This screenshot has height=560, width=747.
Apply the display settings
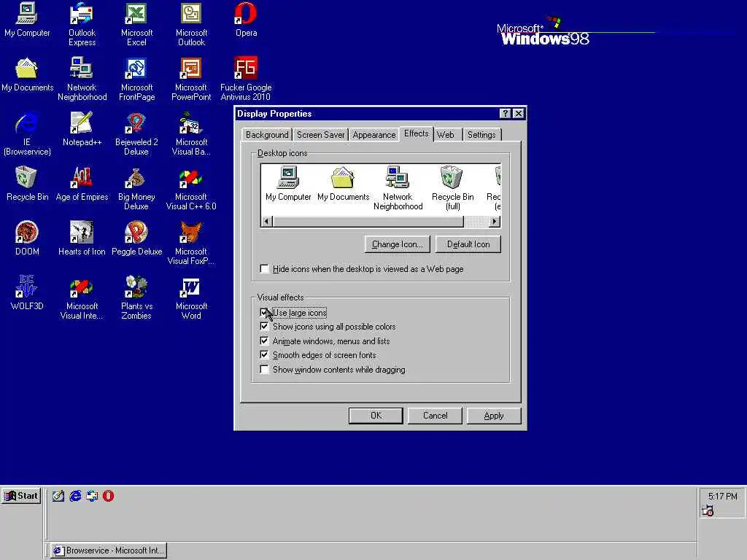click(x=494, y=415)
